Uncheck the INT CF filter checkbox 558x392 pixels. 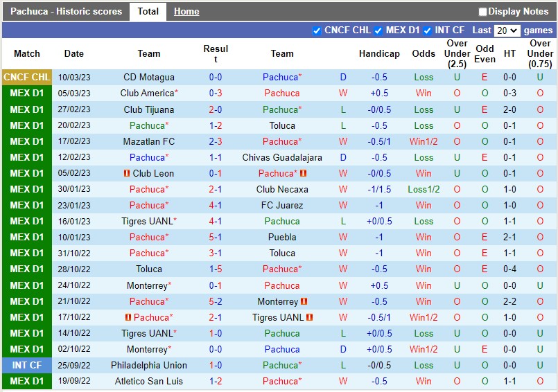(x=427, y=31)
